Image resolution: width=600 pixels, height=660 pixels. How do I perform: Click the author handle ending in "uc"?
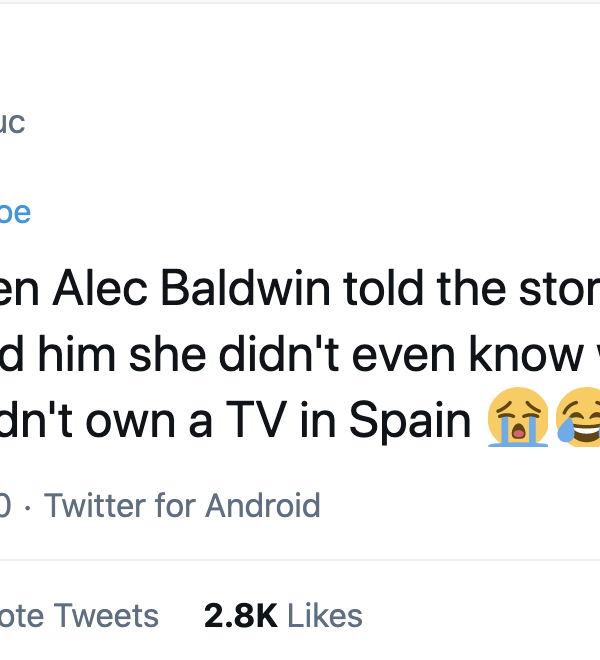coord(12,123)
